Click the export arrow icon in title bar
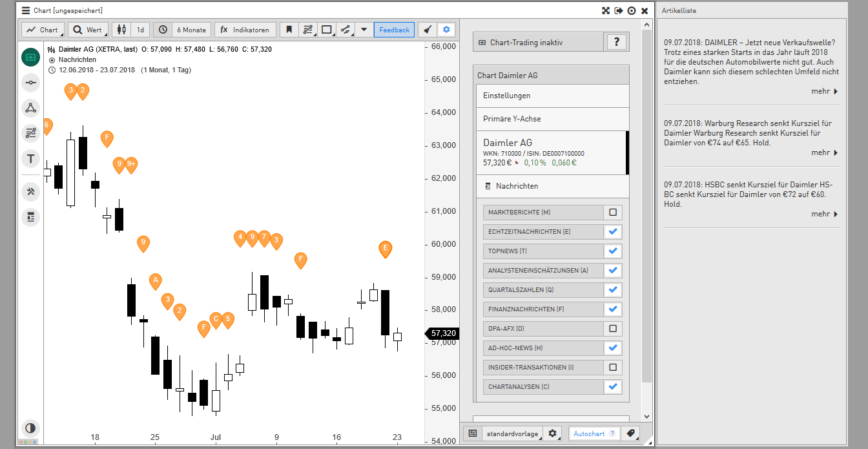868x449 pixels. coord(619,11)
